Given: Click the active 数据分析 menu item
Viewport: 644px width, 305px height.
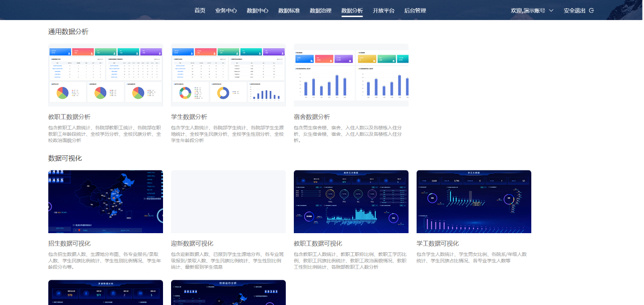Looking at the screenshot, I should pyautogui.click(x=352, y=11).
